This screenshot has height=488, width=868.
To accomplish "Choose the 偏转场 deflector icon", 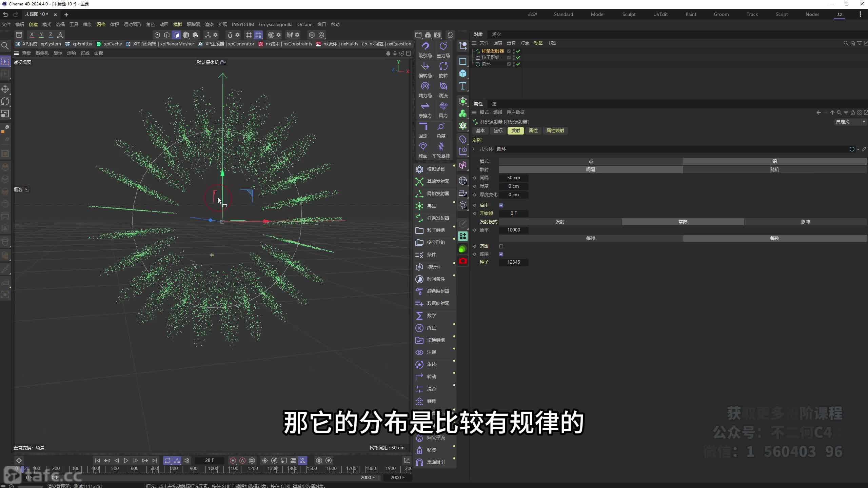I will point(425,69).
